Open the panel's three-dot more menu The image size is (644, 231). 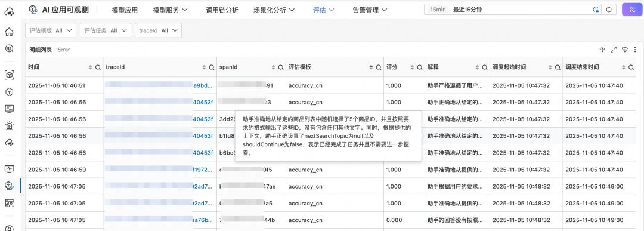636,50
